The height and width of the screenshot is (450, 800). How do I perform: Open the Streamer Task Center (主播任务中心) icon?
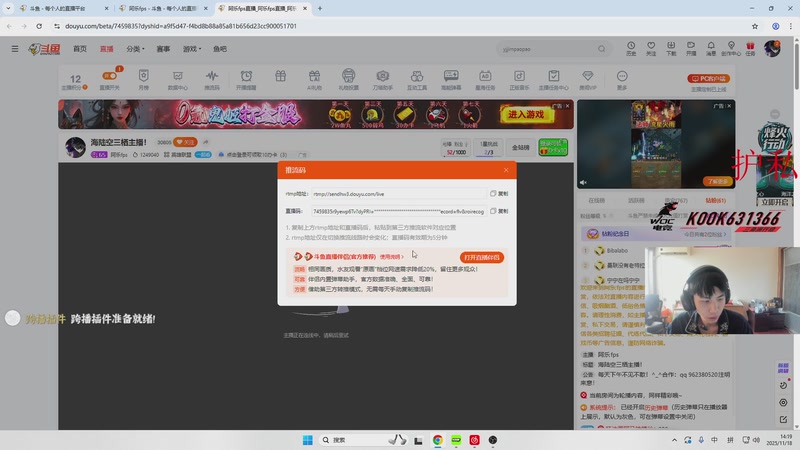coord(554,80)
